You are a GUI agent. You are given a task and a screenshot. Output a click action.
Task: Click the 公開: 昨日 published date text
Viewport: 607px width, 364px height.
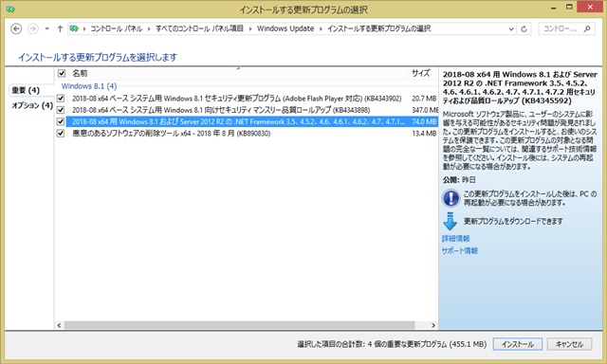(x=459, y=180)
